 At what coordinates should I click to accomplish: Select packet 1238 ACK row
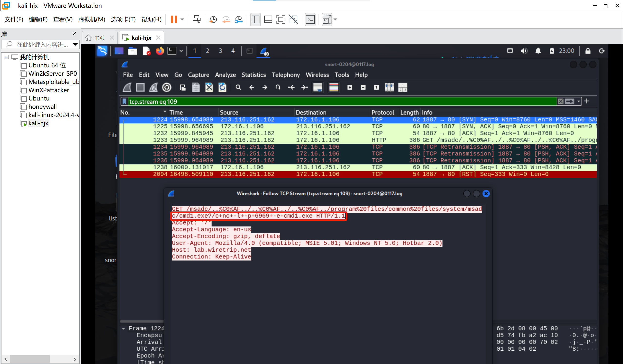click(358, 167)
